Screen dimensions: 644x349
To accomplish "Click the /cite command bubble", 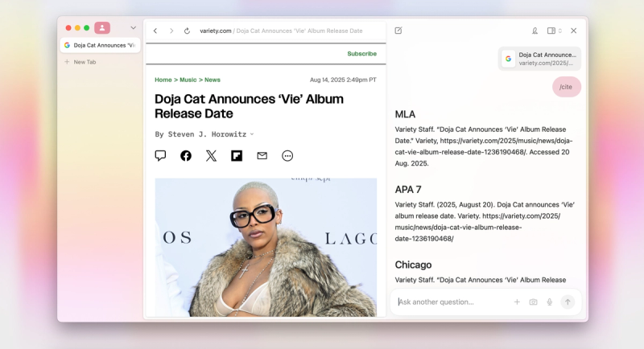I will pos(567,87).
